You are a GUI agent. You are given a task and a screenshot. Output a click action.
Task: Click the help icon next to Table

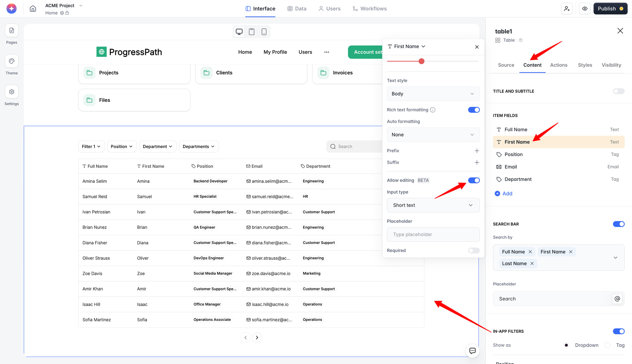click(x=520, y=40)
